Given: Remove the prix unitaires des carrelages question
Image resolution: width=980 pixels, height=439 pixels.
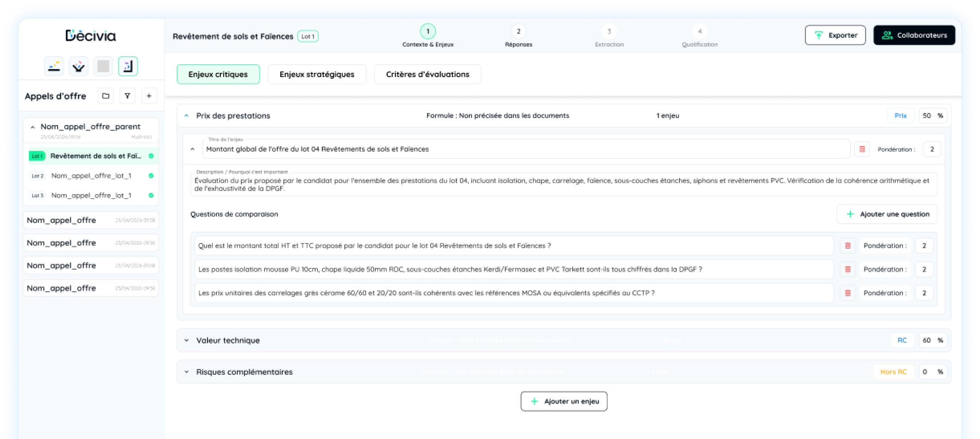Looking at the screenshot, I should point(848,293).
